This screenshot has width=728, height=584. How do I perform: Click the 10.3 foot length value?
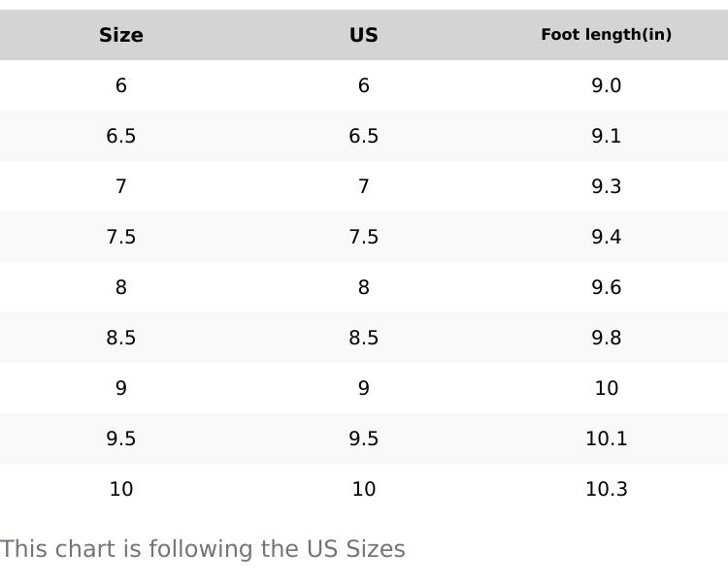pyautogui.click(x=606, y=489)
